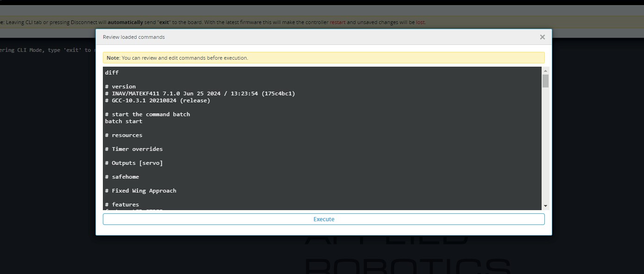644x274 pixels.
Task: Click the '# Outputs [servo]' line
Action: coord(134,163)
